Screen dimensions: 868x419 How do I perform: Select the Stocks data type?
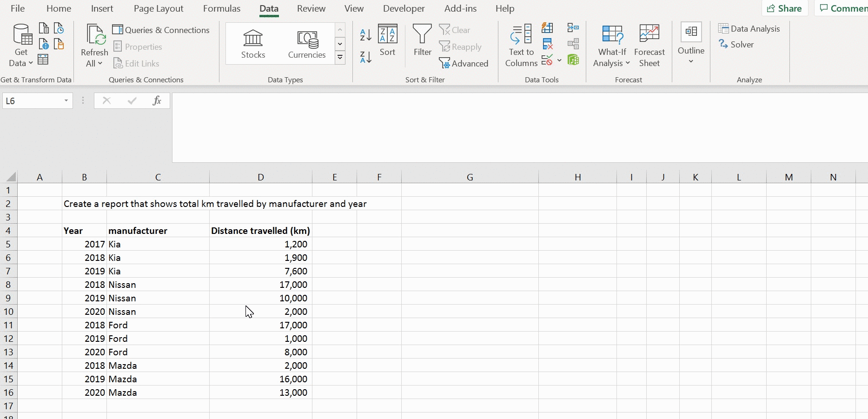pyautogui.click(x=253, y=44)
